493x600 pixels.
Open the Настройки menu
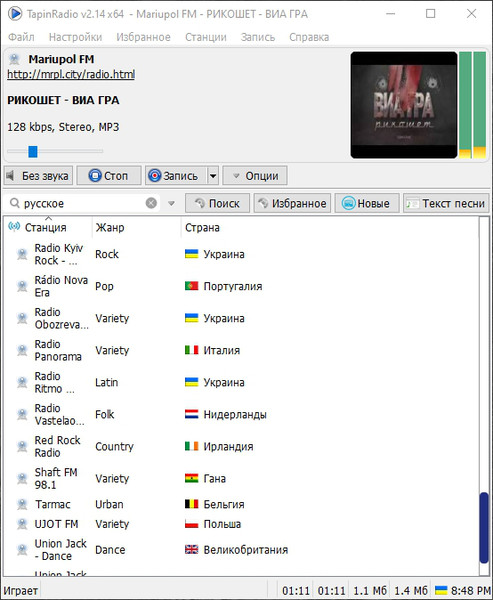click(75, 37)
